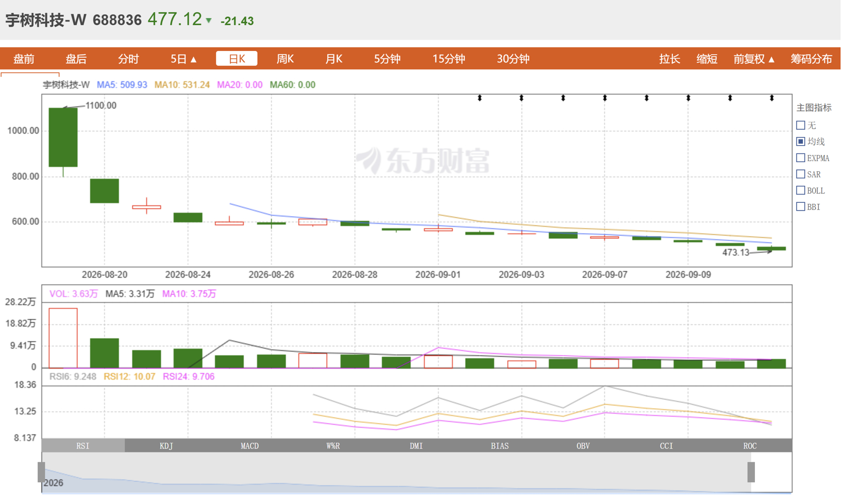Image resolution: width=845 pixels, height=504 pixels.
Task: Select the DMI indicator tab
Action: 416,446
